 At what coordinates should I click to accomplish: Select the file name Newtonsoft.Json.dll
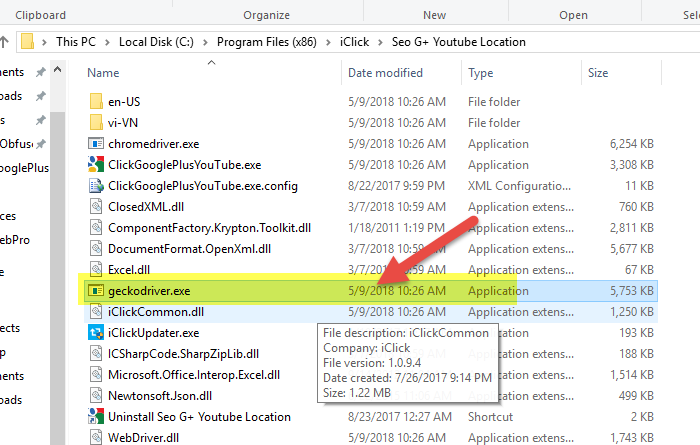pos(160,395)
